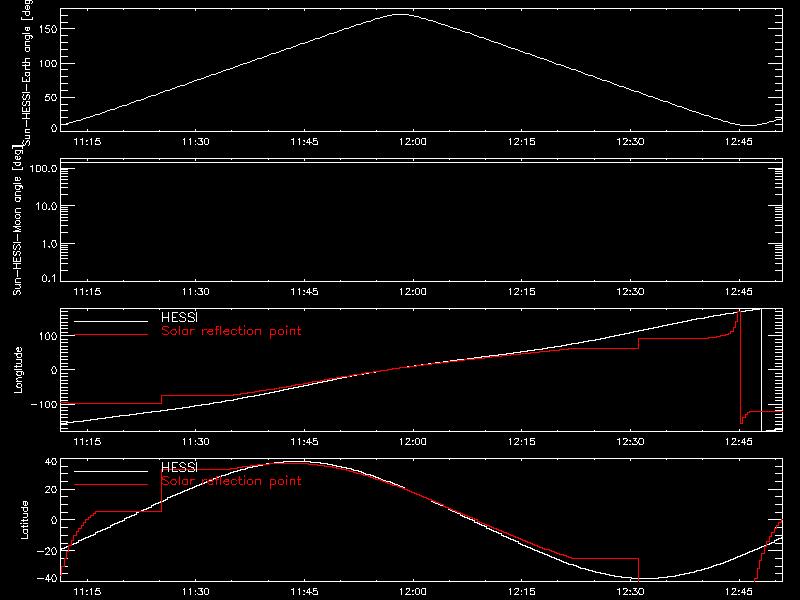Click 12:30 time label under Longitude plot
The height and width of the screenshot is (600, 800).
630,442
